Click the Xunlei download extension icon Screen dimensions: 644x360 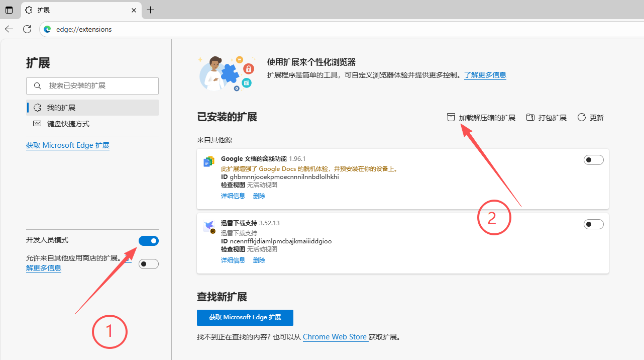209,226
